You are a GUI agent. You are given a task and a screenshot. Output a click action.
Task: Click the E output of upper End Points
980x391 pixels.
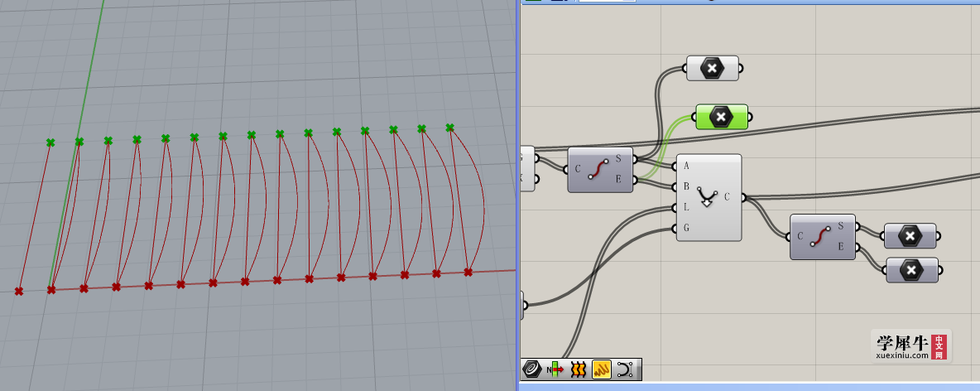point(619,180)
